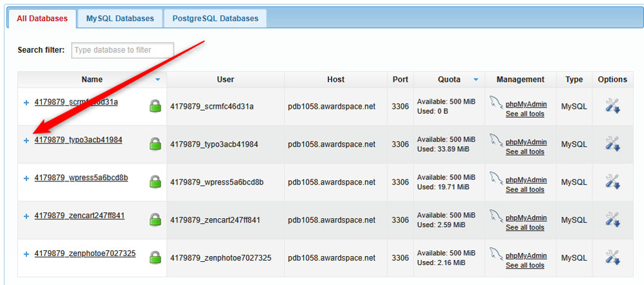The width and height of the screenshot is (644, 285).
Task: Open the options tools icon for zencart247ff841
Action: click(612, 219)
